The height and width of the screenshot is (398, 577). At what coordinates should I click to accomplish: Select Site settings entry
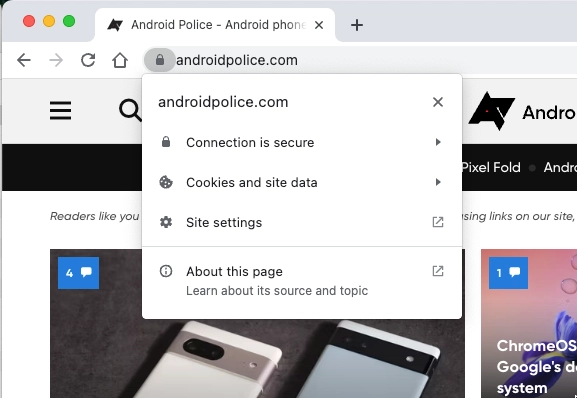click(x=302, y=222)
